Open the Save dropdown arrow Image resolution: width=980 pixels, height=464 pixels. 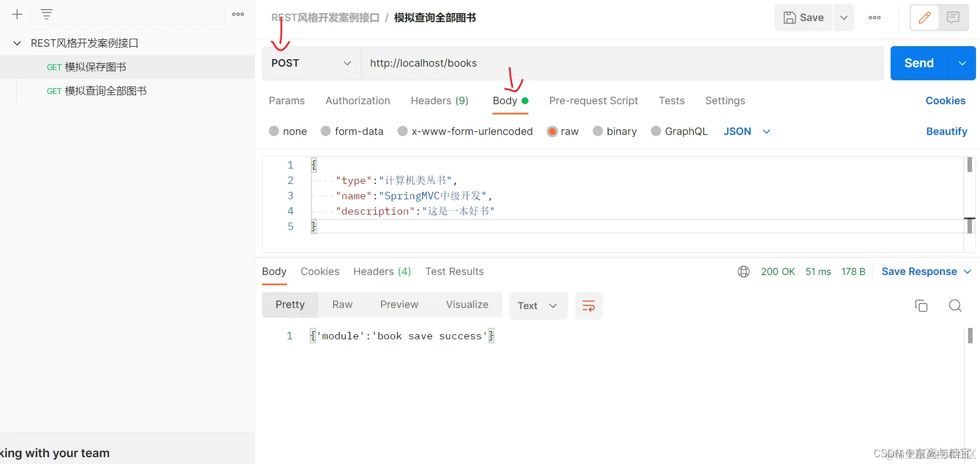[x=844, y=18]
